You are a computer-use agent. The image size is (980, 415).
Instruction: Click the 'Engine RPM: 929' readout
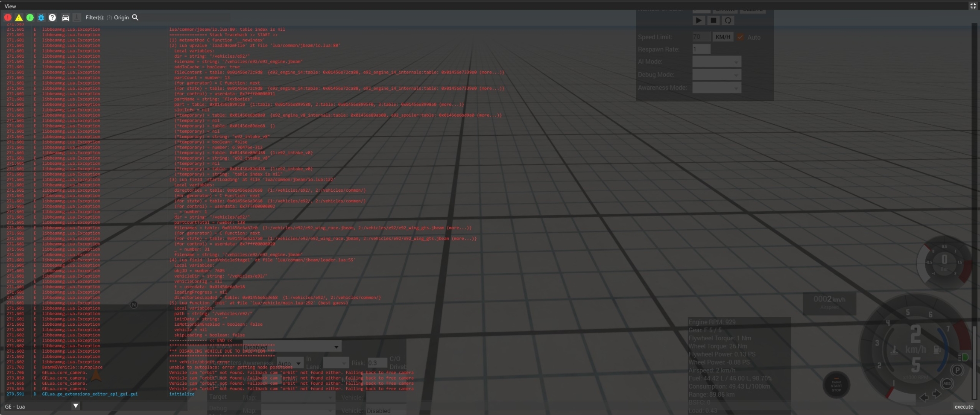coord(712,322)
